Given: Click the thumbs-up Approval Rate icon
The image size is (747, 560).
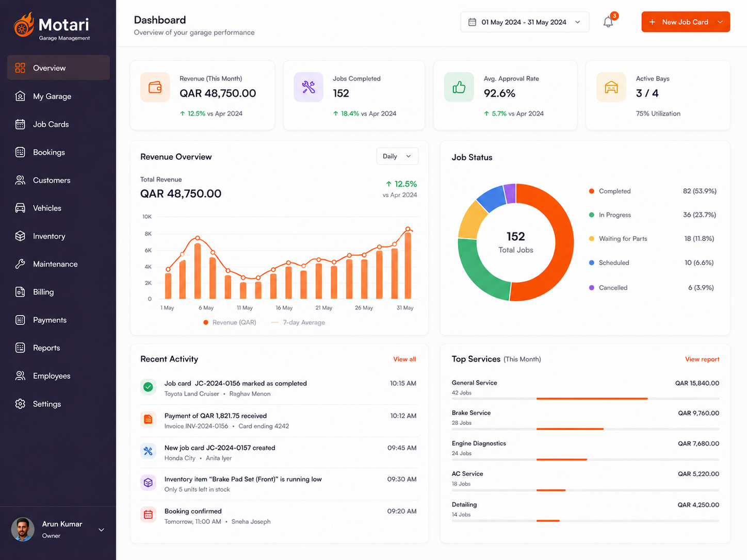Looking at the screenshot, I should [459, 87].
